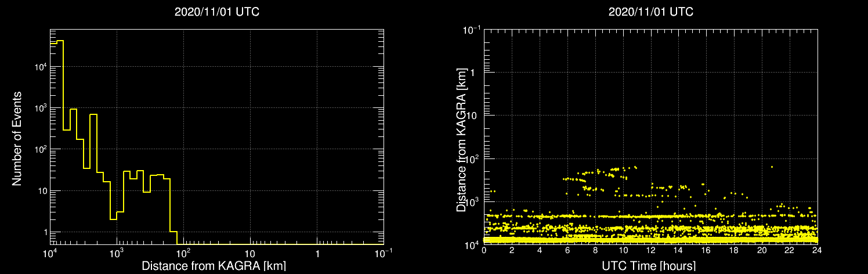Click the 10³ tick on histogram distance axis
Viewport: 868px width, 274px height.
point(117,253)
